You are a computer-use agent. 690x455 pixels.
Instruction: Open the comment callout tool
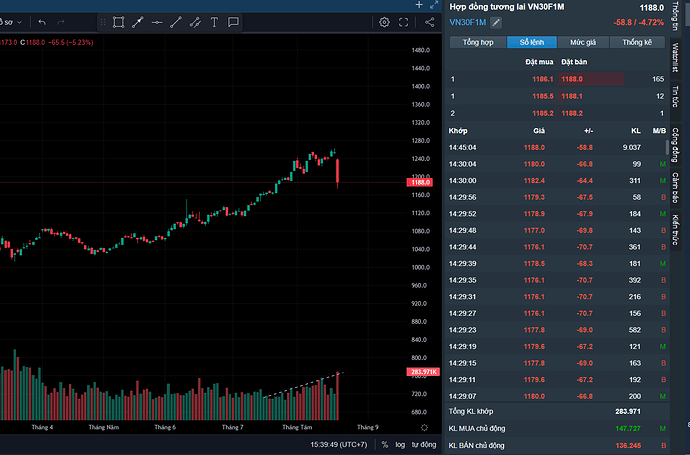point(233,22)
